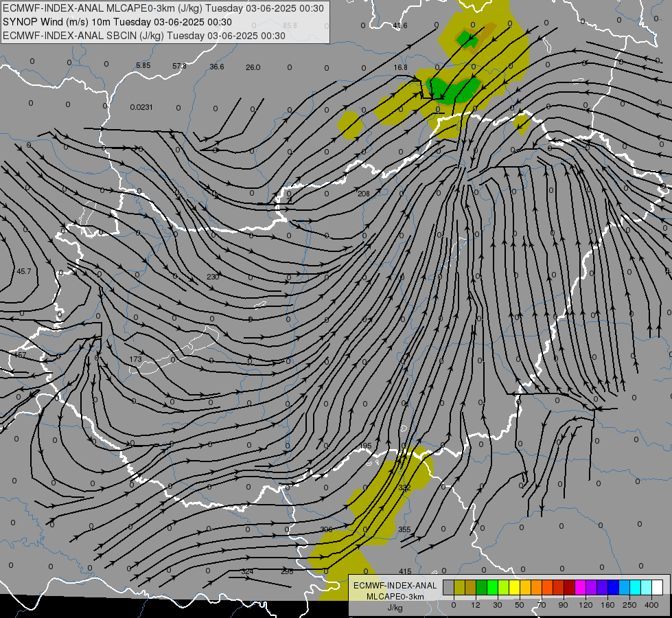Select the deep blue legend swatch
The width and height of the screenshot is (672, 618).
click(613, 588)
